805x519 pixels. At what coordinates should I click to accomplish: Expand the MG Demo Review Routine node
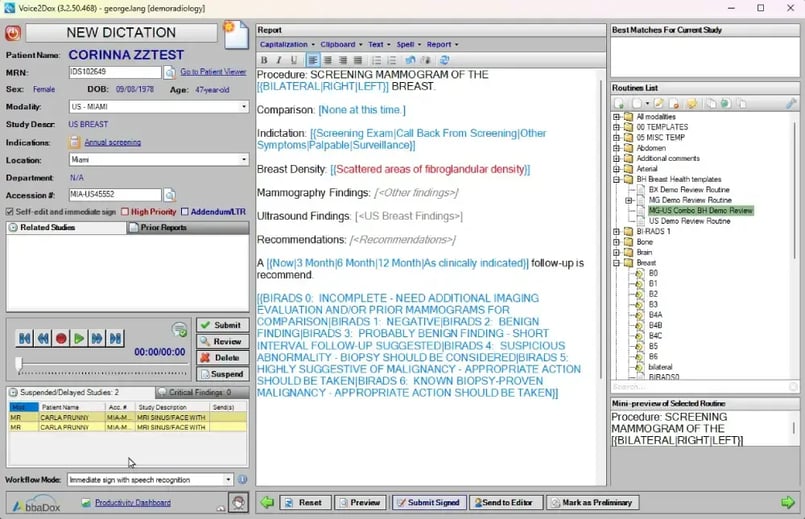(x=629, y=200)
